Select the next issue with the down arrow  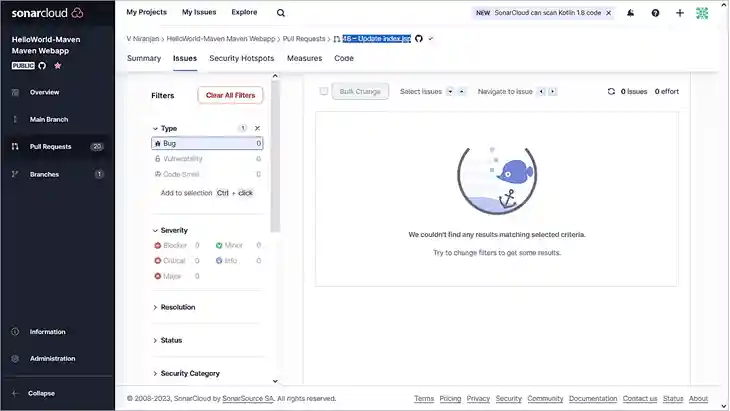450,92
